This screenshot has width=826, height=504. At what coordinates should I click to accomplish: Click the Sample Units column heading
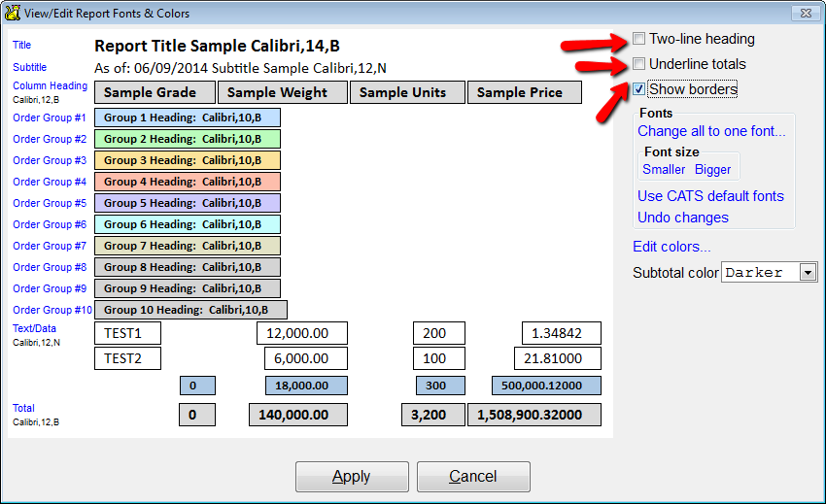point(408,92)
